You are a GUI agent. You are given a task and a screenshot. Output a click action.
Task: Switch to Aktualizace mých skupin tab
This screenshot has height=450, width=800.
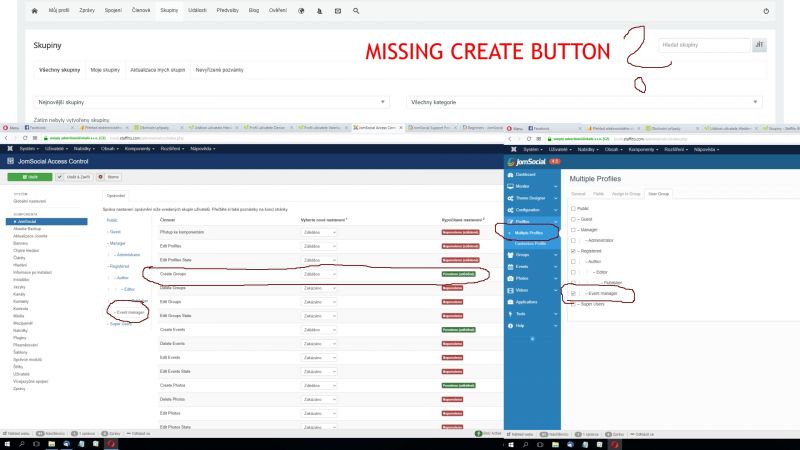(158, 70)
